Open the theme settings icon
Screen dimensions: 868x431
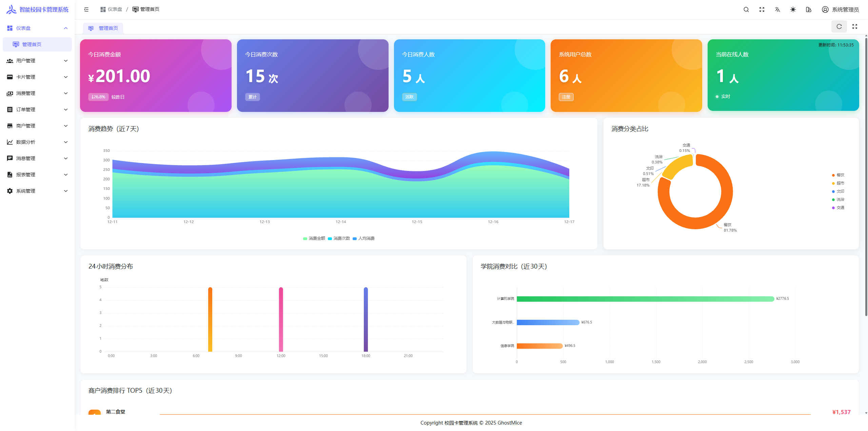[808, 9]
